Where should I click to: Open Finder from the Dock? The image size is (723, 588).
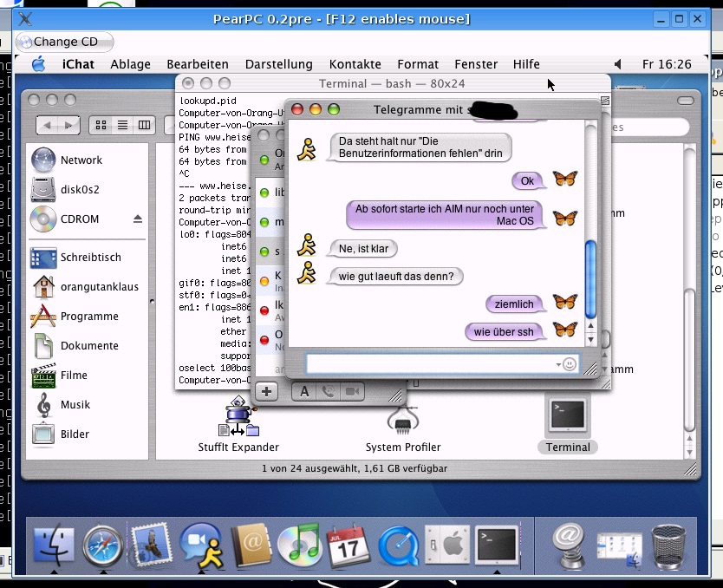pos(54,546)
